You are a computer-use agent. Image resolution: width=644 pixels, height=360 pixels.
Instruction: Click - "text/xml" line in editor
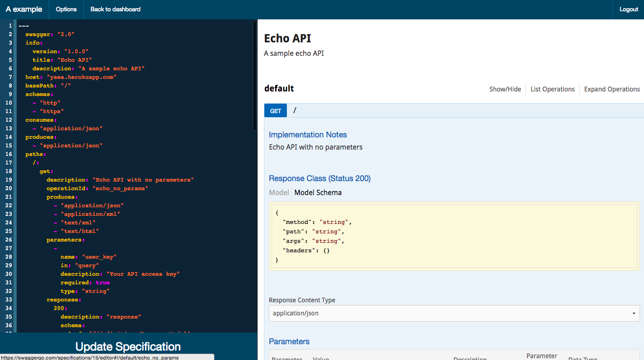coord(75,223)
